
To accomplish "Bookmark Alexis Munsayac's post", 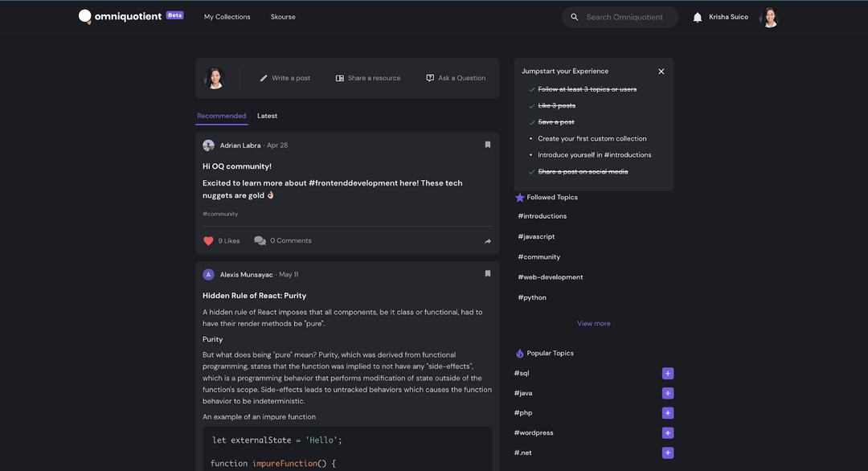I will 488,273.
